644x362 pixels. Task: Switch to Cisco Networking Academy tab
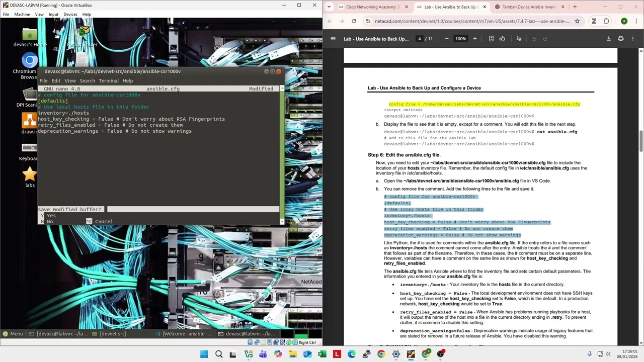tap(373, 7)
